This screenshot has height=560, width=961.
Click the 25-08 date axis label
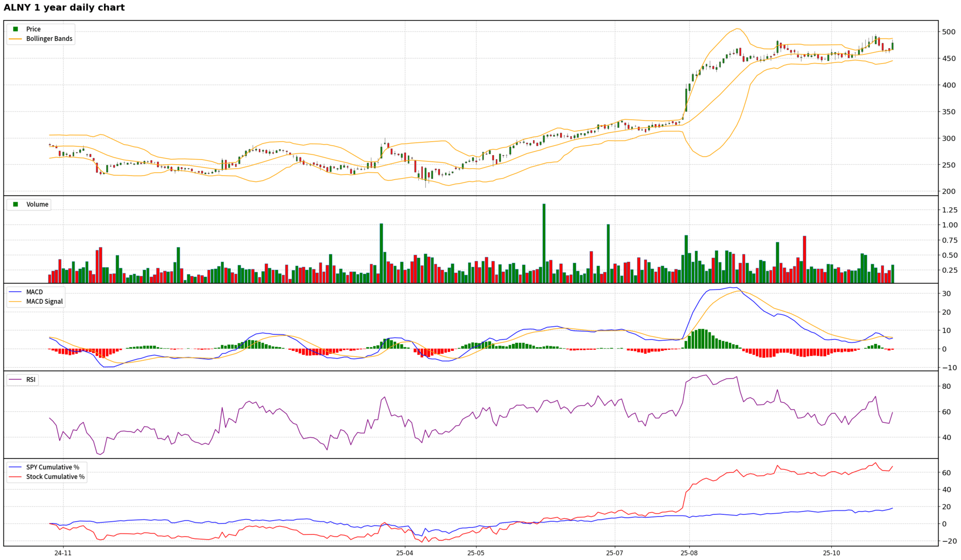pos(689,553)
